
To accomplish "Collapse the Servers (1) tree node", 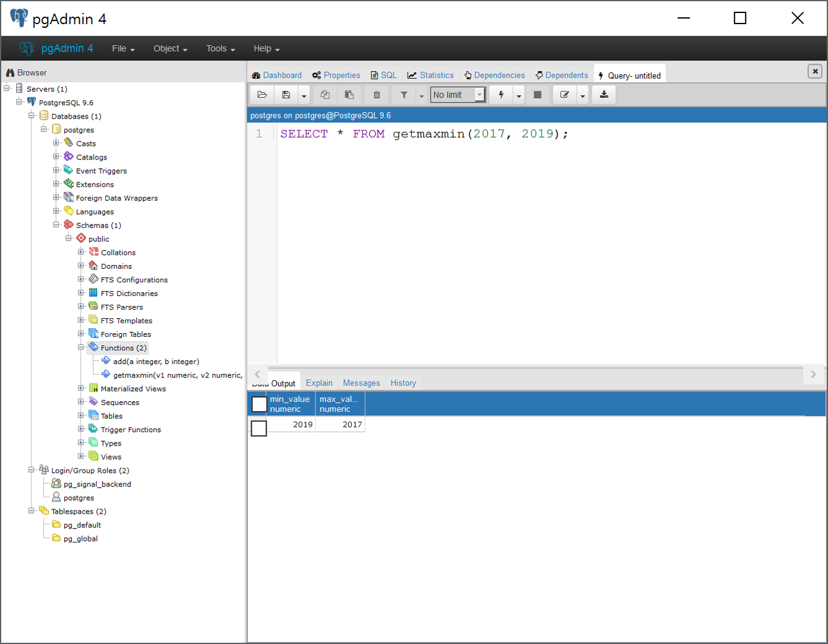I will (x=7, y=88).
